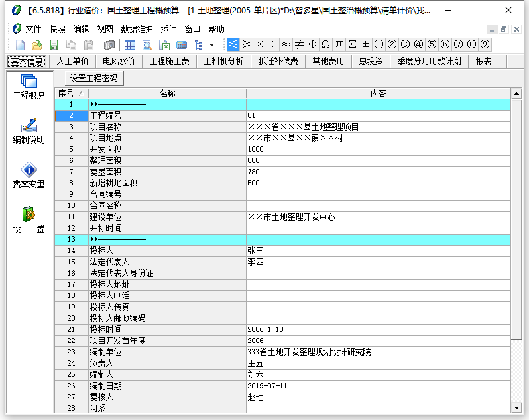Insert the Σ summation symbol
The height and width of the screenshot is (420, 529).
pyautogui.click(x=352, y=44)
